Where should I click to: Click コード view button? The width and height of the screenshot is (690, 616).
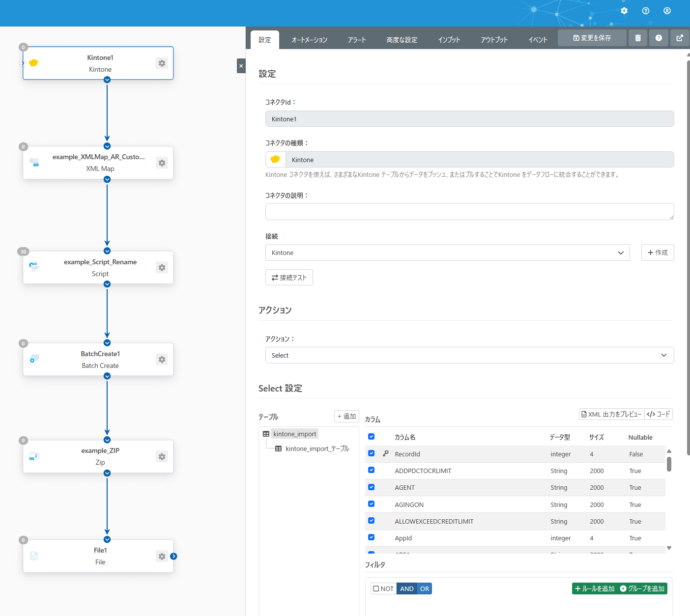tap(659, 414)
